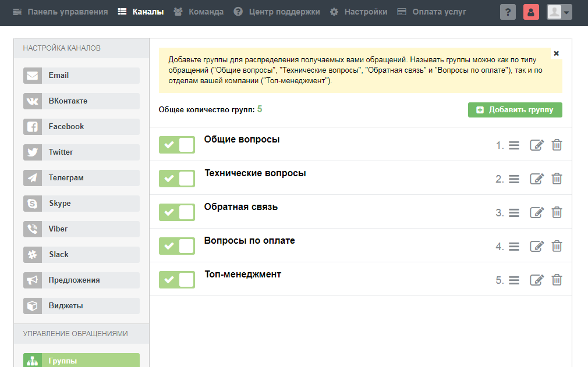The height and width of the screenshot is (367, 588).
Task: Click the Добавить группу button
Action: [515, 109]
